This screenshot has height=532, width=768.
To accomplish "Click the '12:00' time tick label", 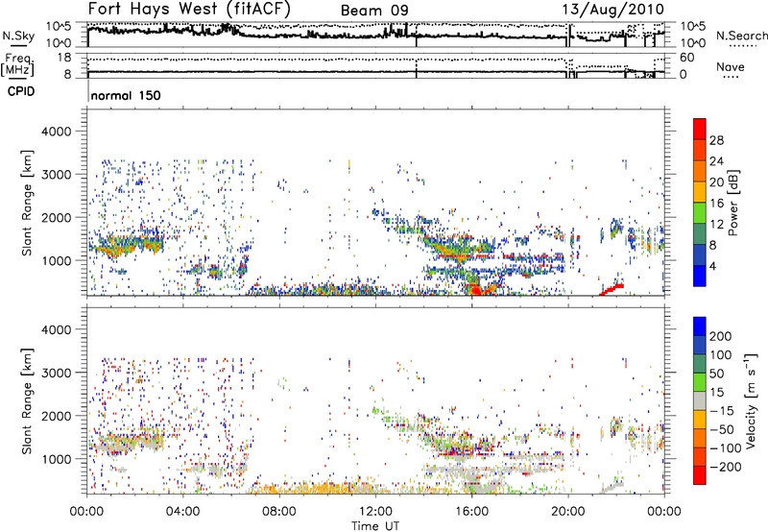I will (375, 511).
